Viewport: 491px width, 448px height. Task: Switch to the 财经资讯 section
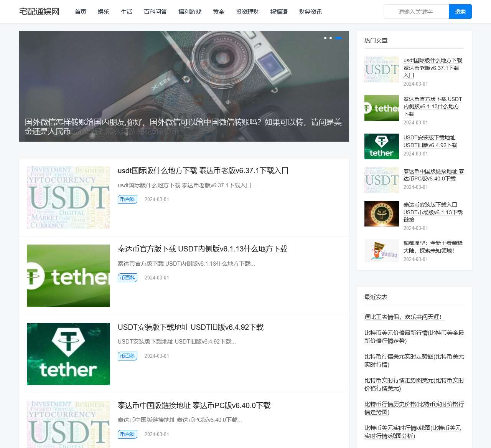310,12
